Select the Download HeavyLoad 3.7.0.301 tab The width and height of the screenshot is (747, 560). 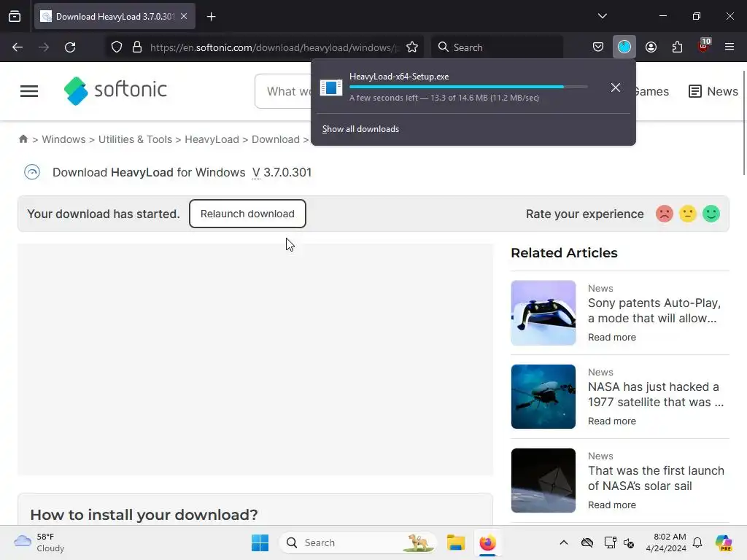115,16
